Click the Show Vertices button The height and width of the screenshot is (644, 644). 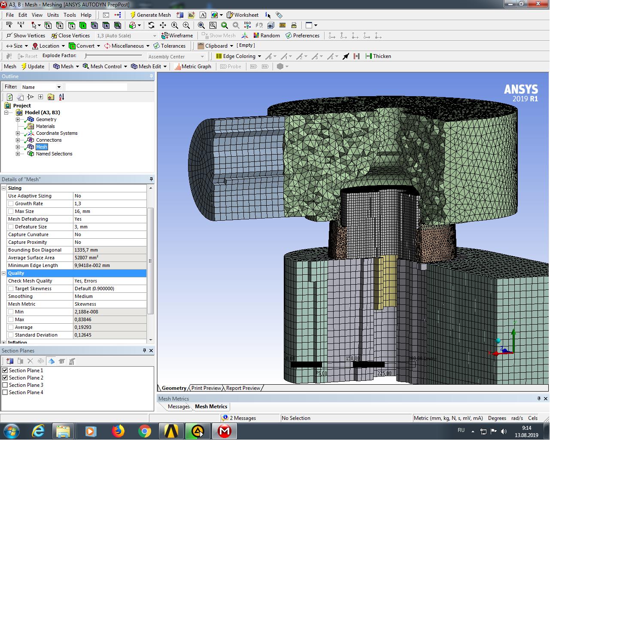pyautogui.click(x=25, y=36)
